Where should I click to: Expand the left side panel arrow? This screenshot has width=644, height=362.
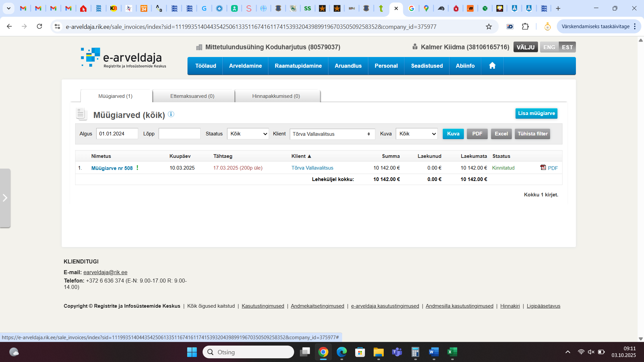pos(5,198)
